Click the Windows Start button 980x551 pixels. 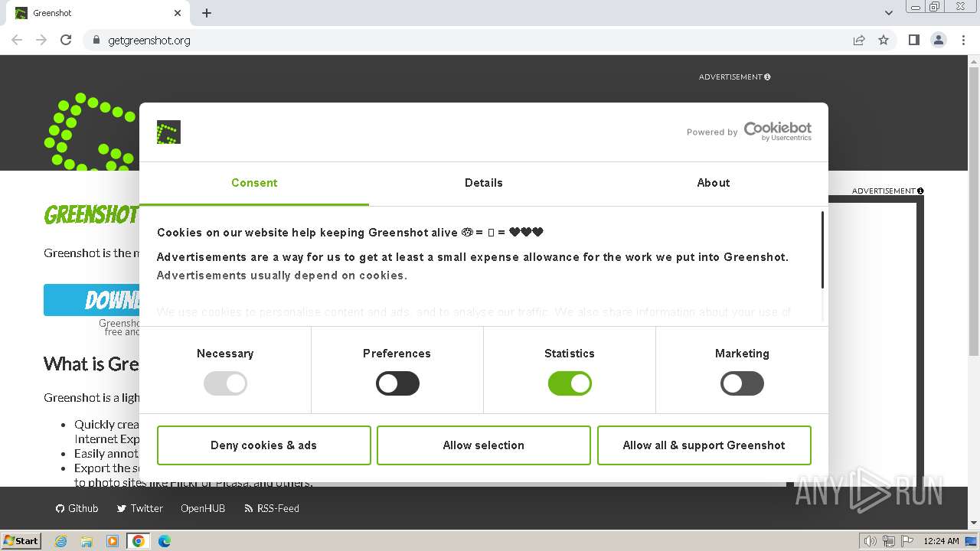click(x=21, y=540)
